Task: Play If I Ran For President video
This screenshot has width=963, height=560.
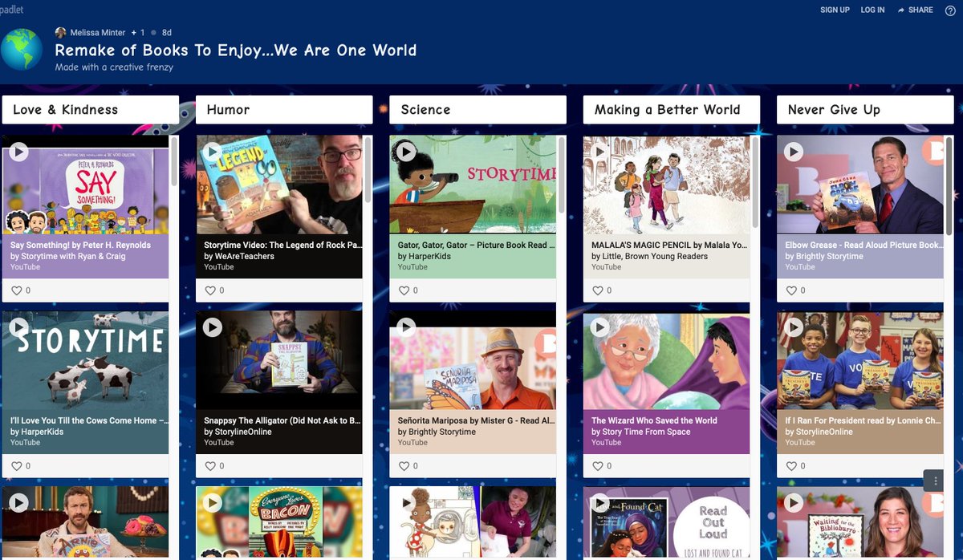Action: (x=793, y=327)
